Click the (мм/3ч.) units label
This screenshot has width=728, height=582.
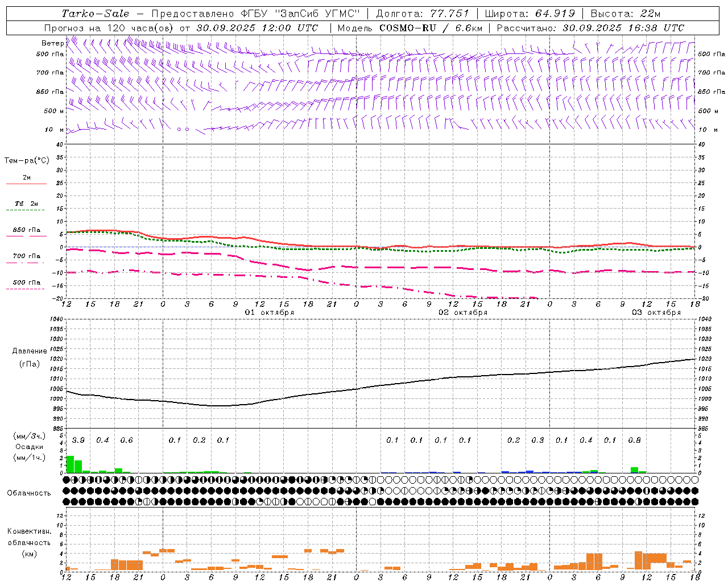[29, 436]
